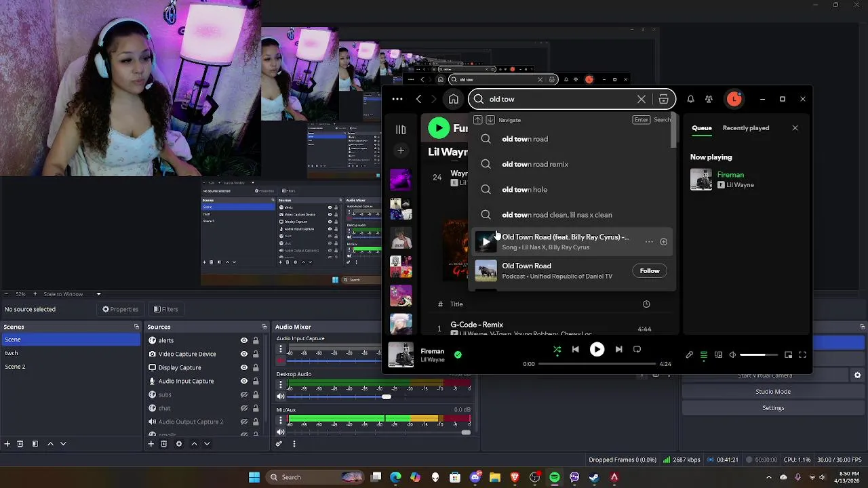Skip to previous track in Spotify

[x=575, y=350]
